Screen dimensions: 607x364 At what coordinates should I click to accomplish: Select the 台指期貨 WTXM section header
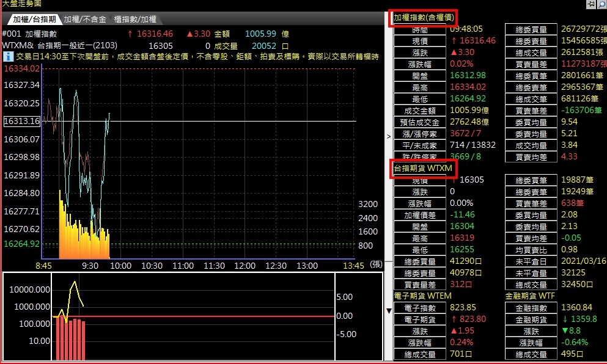[423, 169]
